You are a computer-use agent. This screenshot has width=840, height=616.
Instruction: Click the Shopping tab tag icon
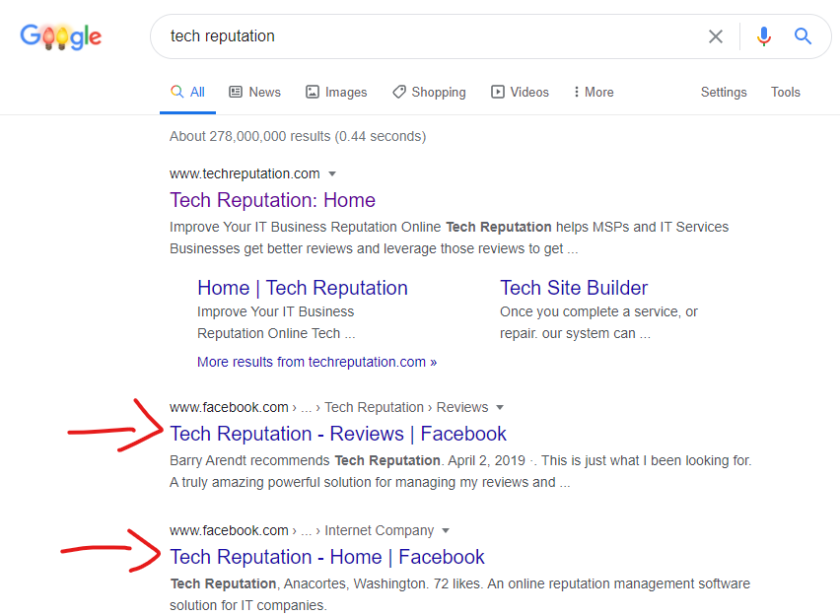click(x=399, y=92)
